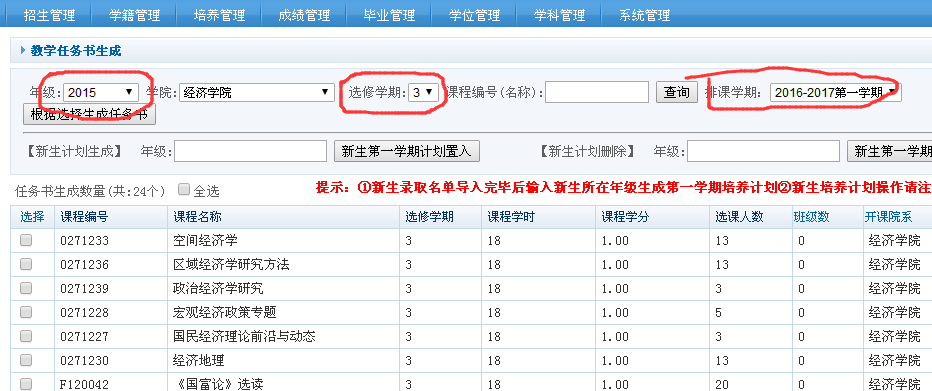Click the 选择 column header
Screen dimensions: 932x391
coord(32,217)
